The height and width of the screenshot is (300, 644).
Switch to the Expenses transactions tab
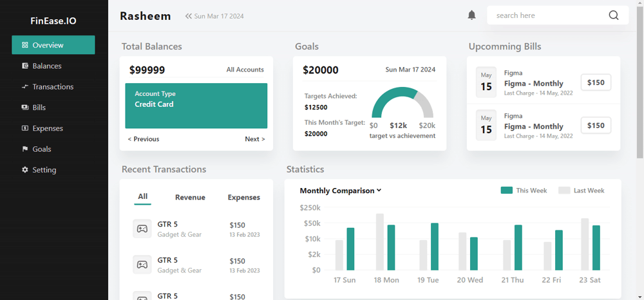243,198
